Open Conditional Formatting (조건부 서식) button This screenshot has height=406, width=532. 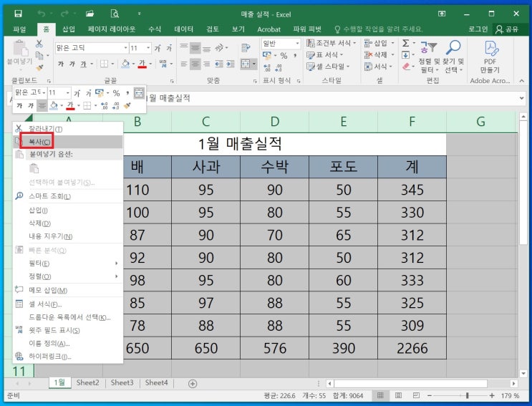pos(329,44)
